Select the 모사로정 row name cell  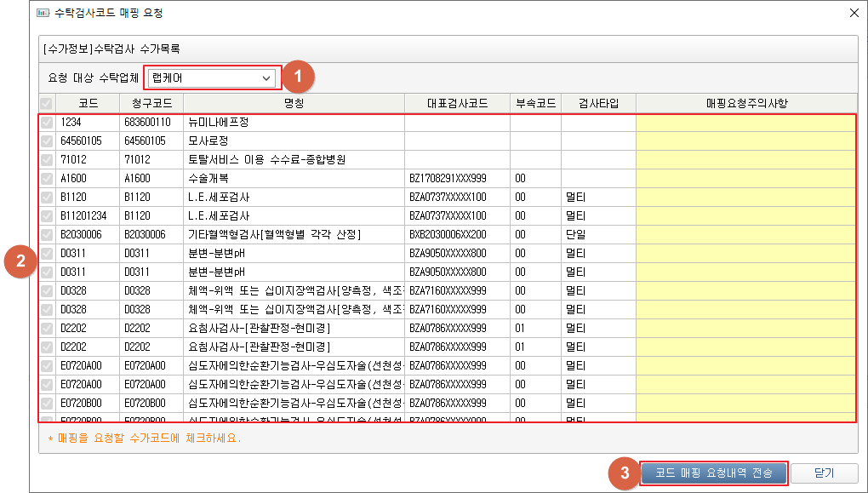[x=294, y=141]
